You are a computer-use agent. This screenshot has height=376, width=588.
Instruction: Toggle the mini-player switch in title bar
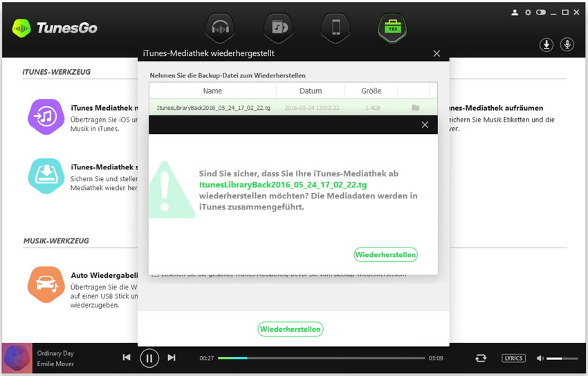[x=541, y=12]
